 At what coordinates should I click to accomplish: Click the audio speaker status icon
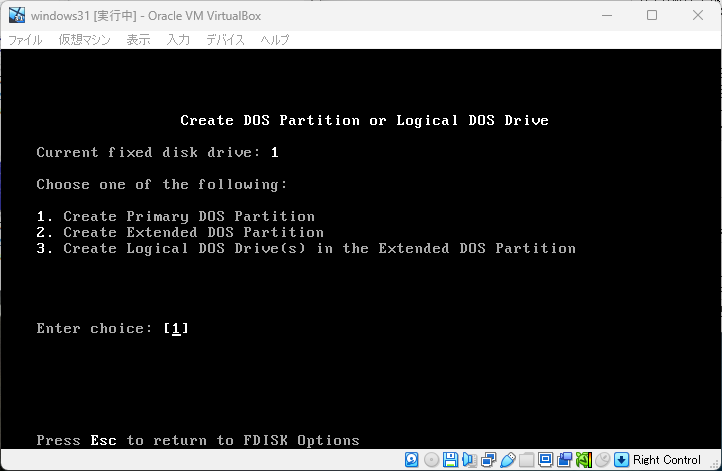pyautogui.click(x=470, y=459)
